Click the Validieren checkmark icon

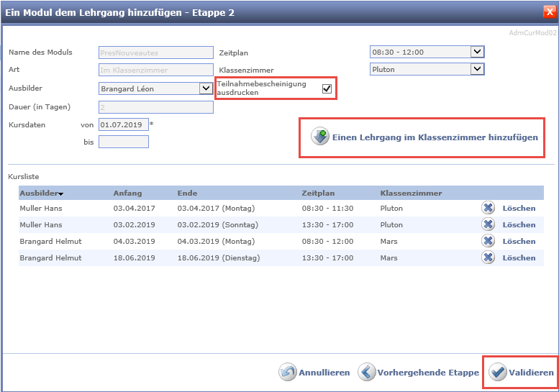click(x=498, y=373)
